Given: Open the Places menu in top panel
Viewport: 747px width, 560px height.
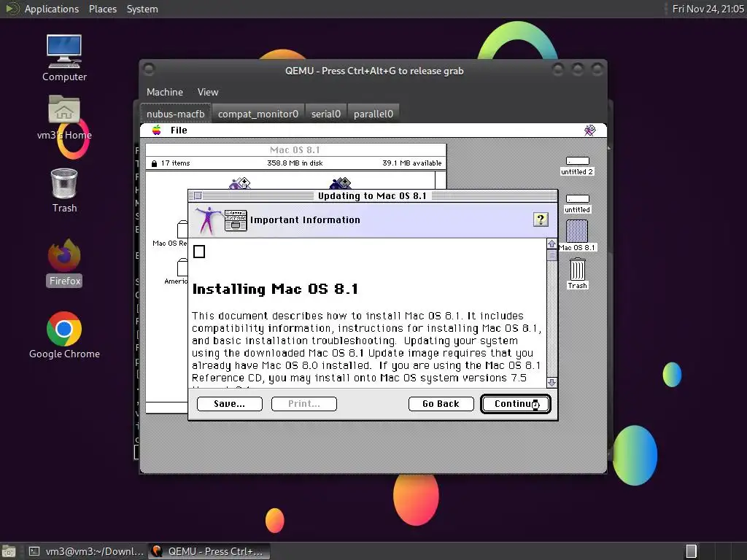Looking at the screenshot, I should pos(102,9).
